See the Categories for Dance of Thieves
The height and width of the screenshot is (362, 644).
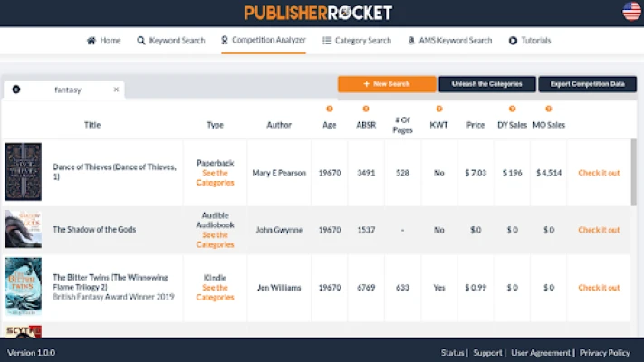[215, 177]
